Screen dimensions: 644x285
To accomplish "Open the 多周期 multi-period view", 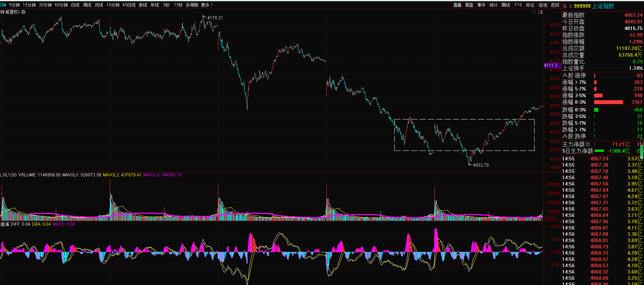I will [x=192, y=5].
